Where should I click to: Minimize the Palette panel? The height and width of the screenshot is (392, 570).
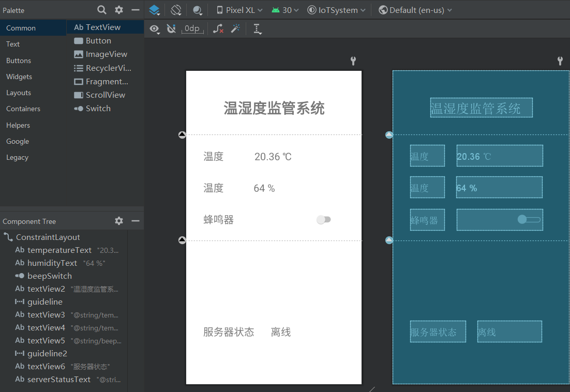pos(135,10)
